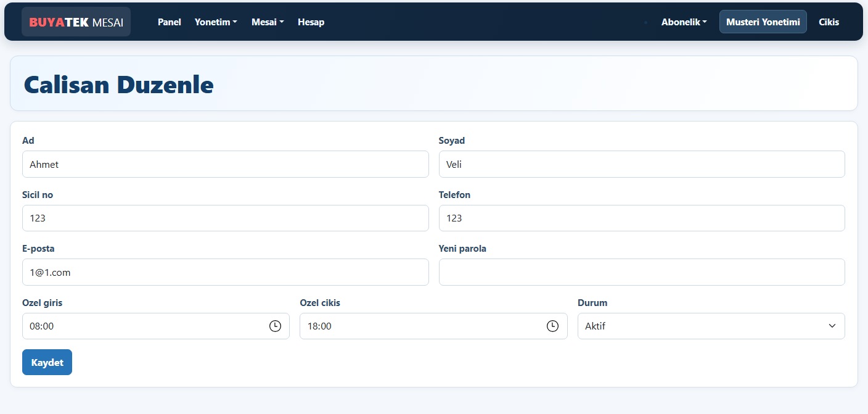Select the Telefon input field

[x=642, y=218]
